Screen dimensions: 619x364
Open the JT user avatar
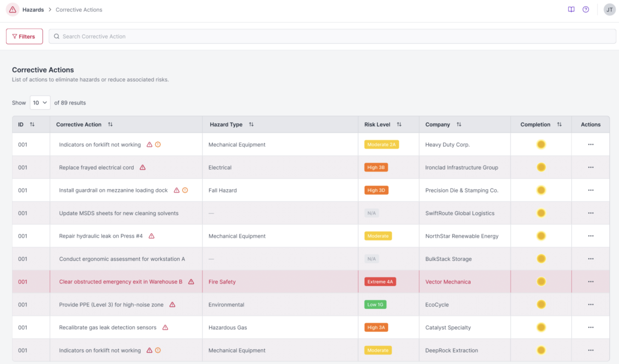609,10
